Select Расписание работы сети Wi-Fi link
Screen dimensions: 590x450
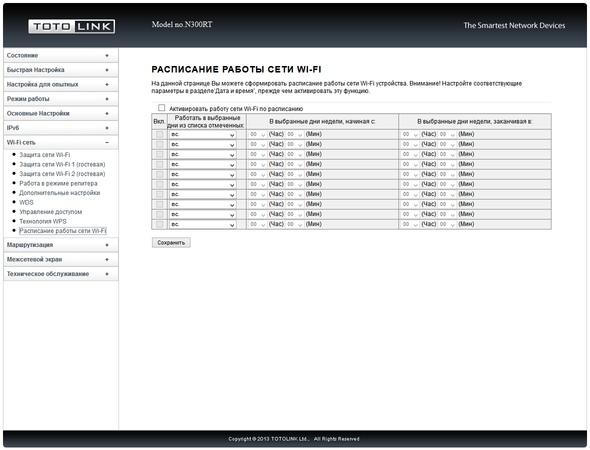63,231
